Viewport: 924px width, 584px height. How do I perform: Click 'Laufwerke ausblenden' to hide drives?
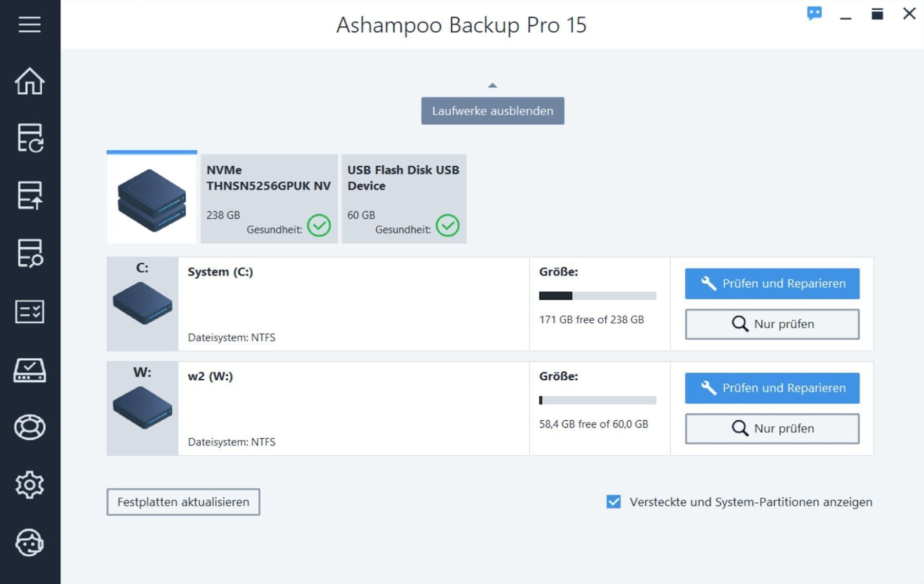492,111
